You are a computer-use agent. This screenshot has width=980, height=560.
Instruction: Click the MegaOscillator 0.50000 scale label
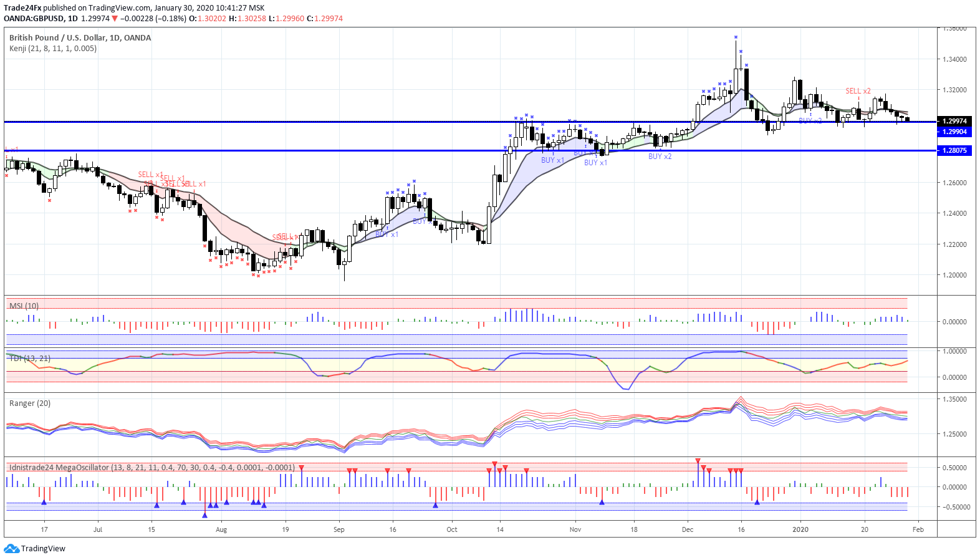954,468
